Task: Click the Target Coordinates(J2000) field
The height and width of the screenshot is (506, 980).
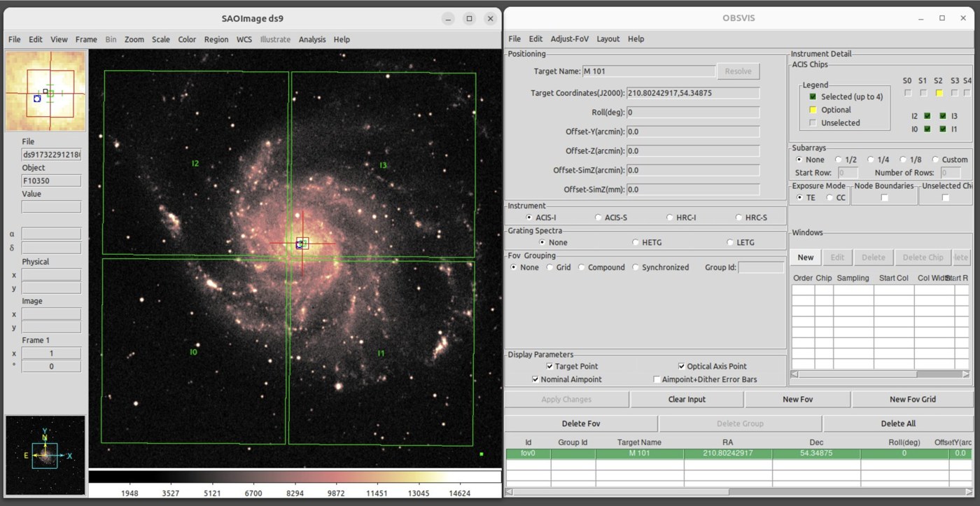Action: (693, 92)
